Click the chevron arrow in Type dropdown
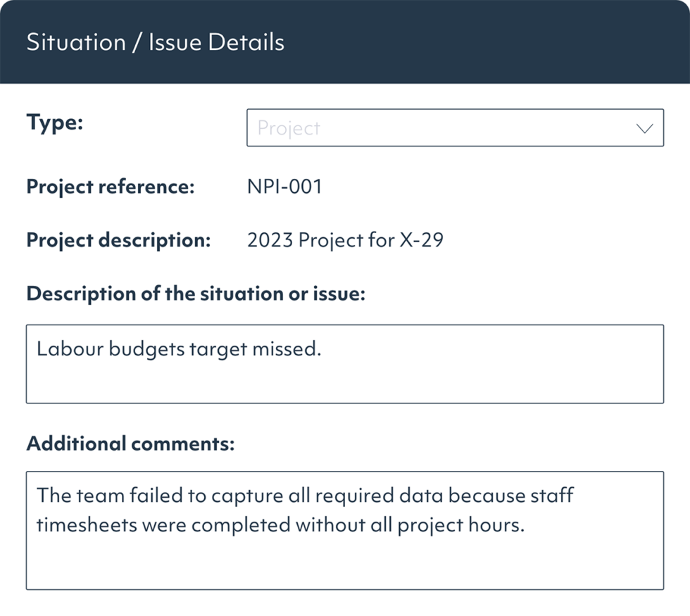 [644, 129]
